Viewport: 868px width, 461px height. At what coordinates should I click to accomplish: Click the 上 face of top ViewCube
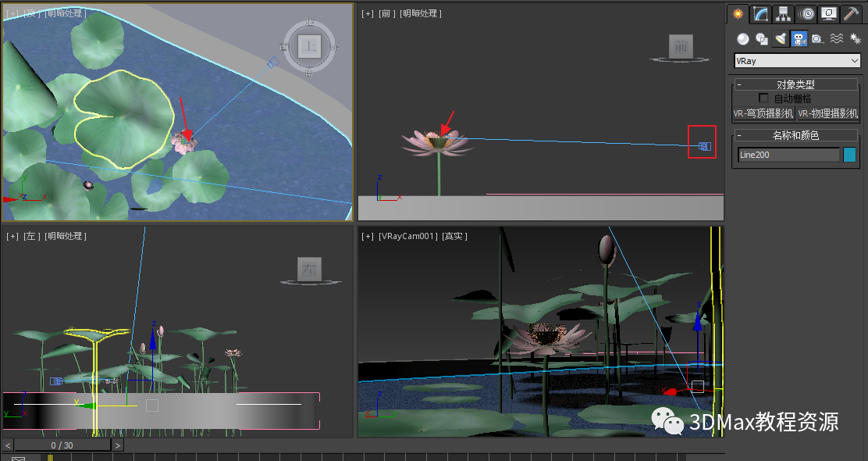tap(309, 47)
